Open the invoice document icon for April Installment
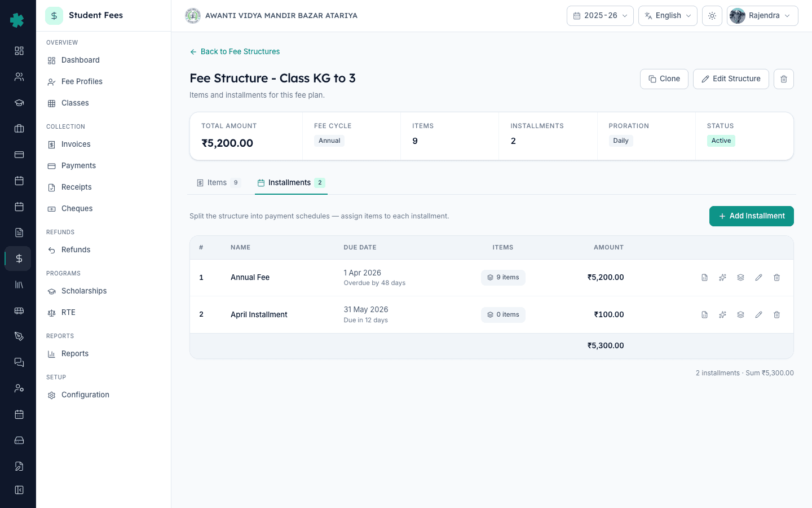 [704, 315]
